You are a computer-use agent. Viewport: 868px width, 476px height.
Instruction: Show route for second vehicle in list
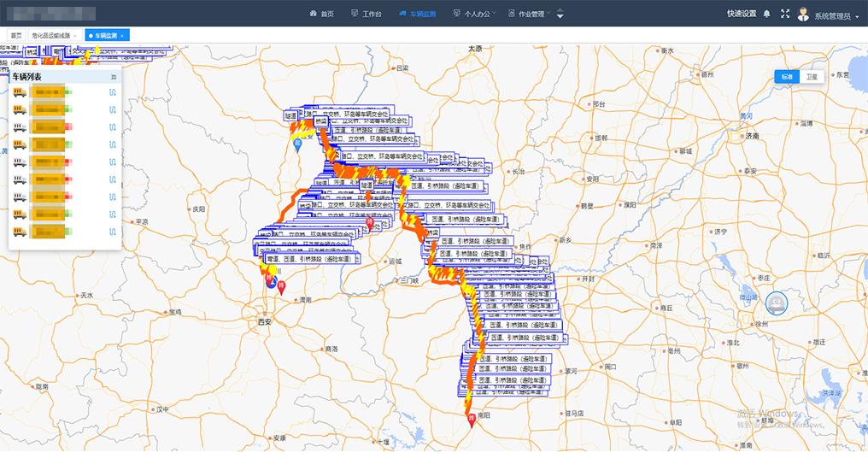coord(113,109)
